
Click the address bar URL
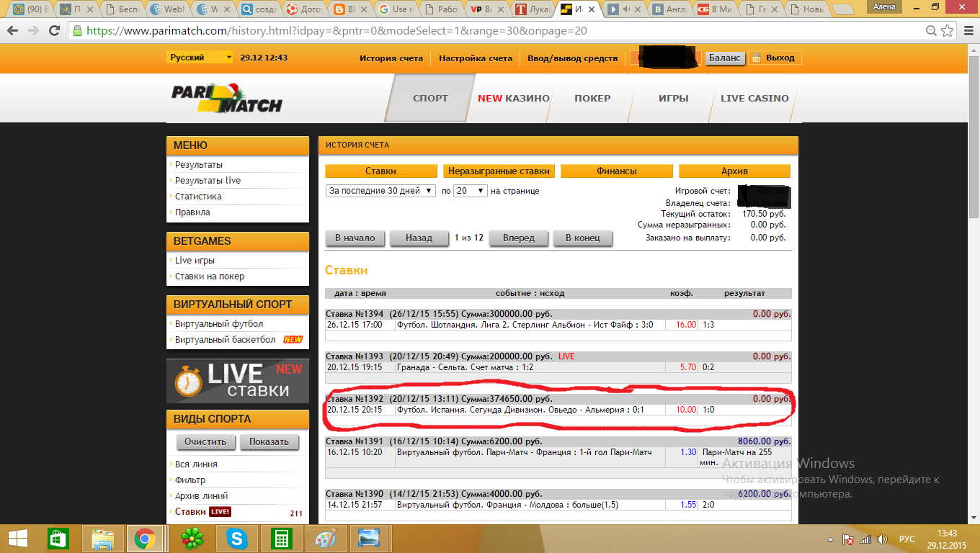pos(337,31)
